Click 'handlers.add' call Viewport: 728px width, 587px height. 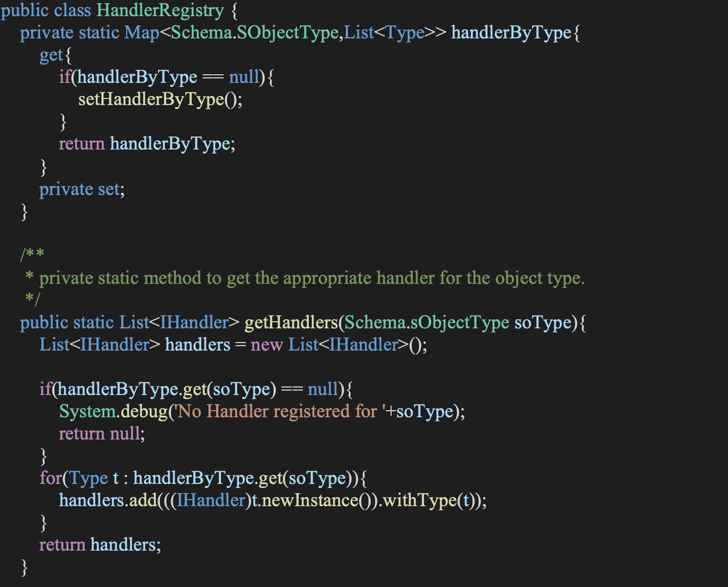(108, 501)
